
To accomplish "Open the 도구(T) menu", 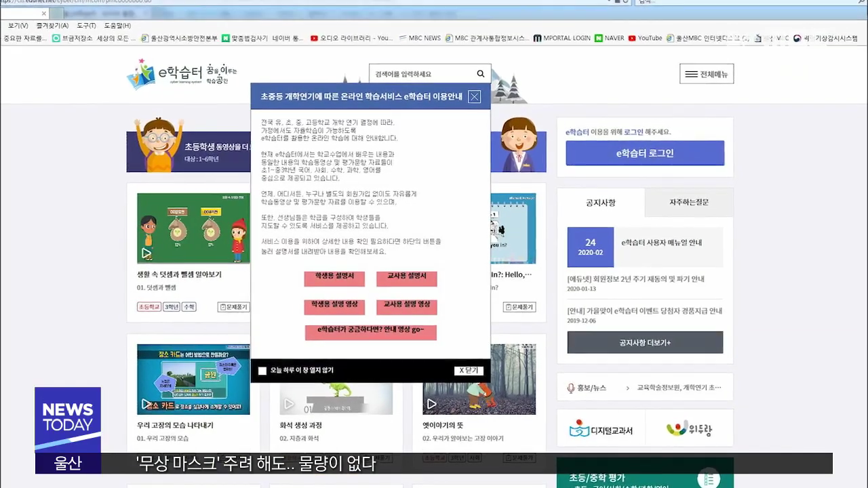I will pyautogui.click(x=86, y=26).
